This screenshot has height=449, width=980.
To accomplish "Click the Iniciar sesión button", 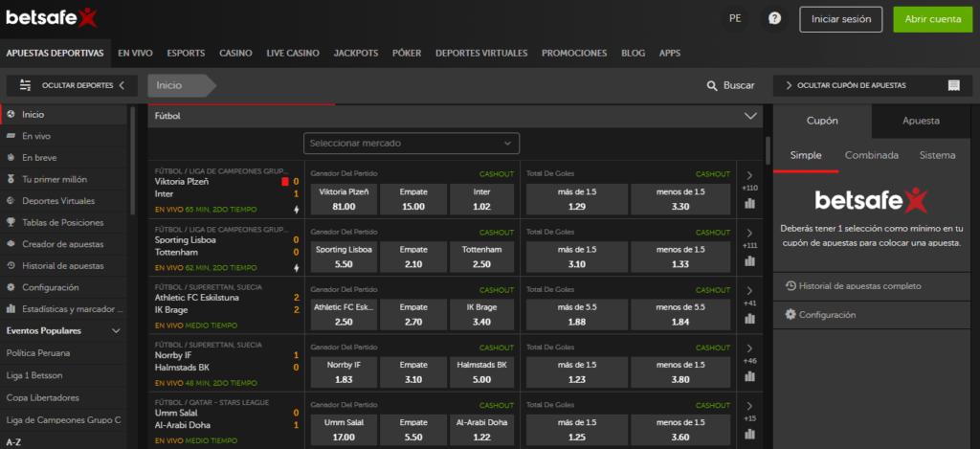I will (x=841, y=19).
